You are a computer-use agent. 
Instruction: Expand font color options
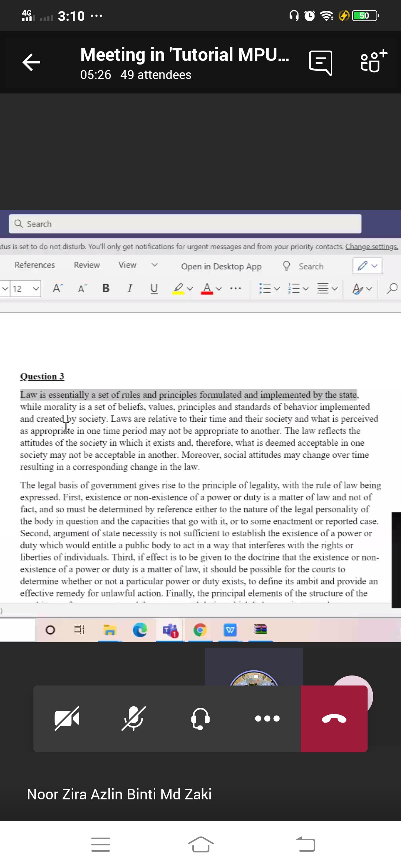pyautogui.click(x=219, y=289)
